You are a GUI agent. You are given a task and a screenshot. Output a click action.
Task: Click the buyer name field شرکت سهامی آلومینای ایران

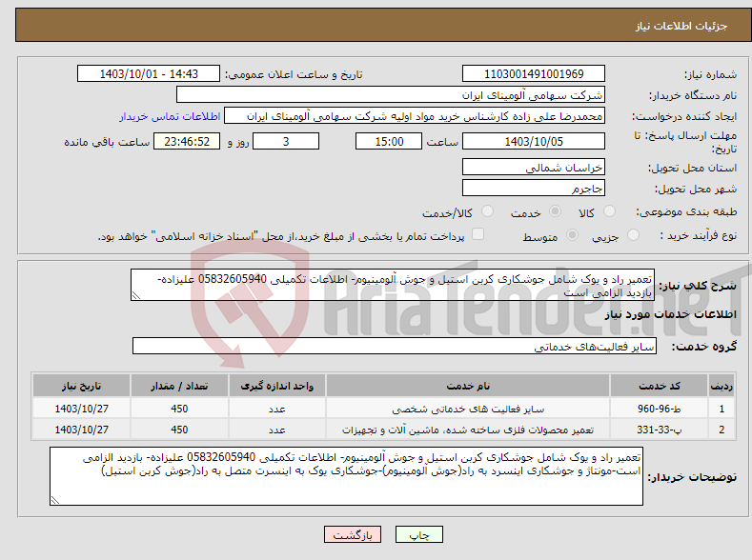click(x=391, y=95)
